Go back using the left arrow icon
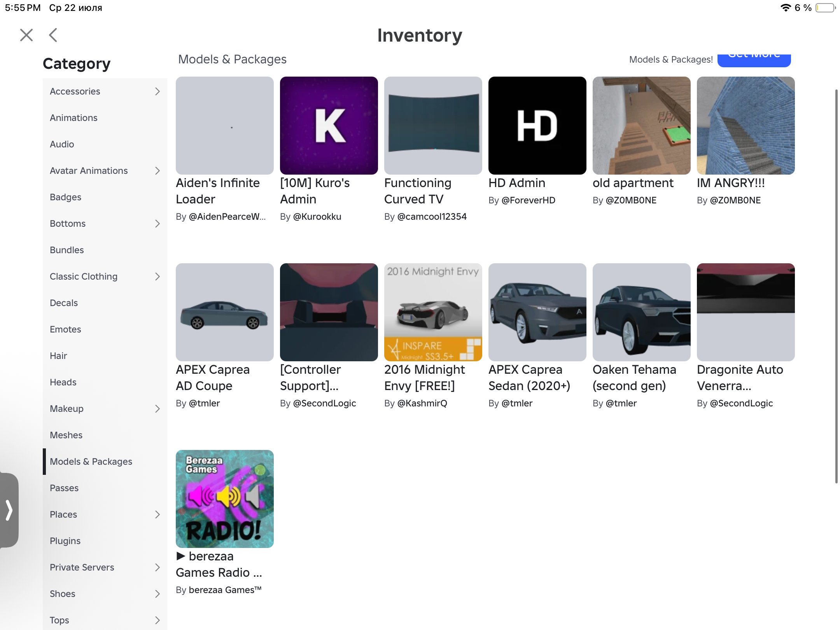The height and width of the screenshot is (630, 840). [53, 35]
